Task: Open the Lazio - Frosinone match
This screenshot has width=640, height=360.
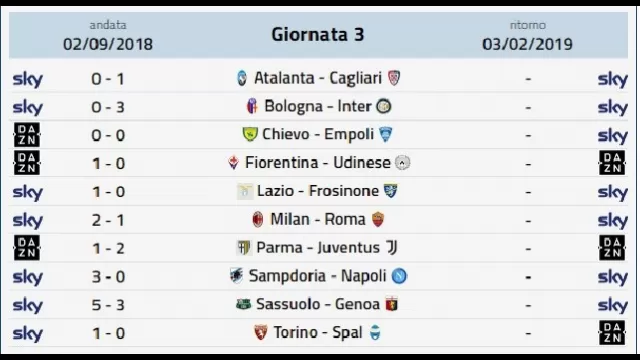Action: pyautogui.click(x=318, y=191)
